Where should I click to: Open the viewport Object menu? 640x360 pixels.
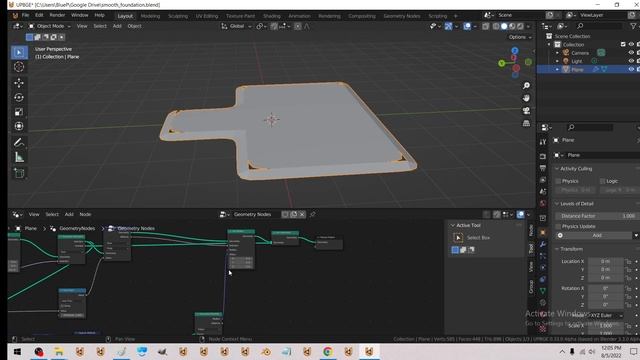tap(134, 26)
